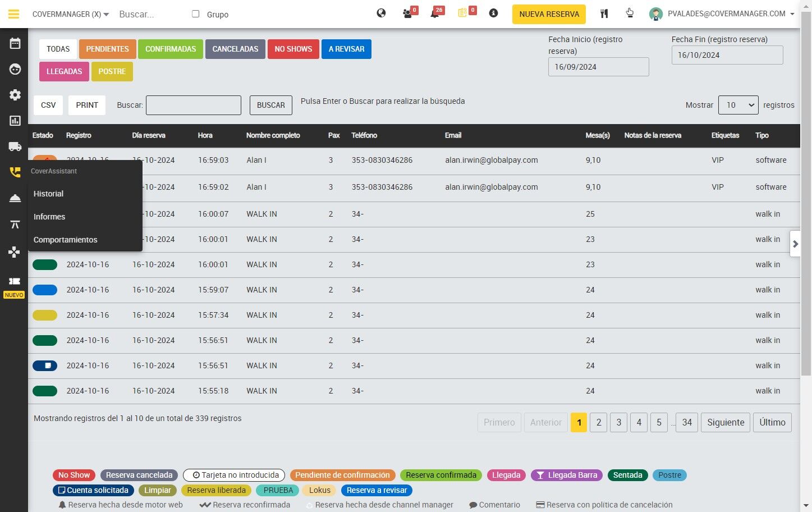Open the fork and knife restaurant icon

604,13
